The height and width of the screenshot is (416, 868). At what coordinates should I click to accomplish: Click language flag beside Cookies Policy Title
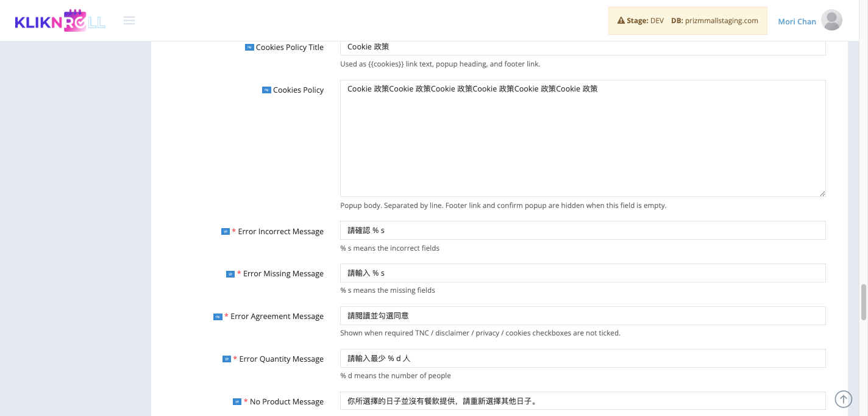tap(249, 47)
